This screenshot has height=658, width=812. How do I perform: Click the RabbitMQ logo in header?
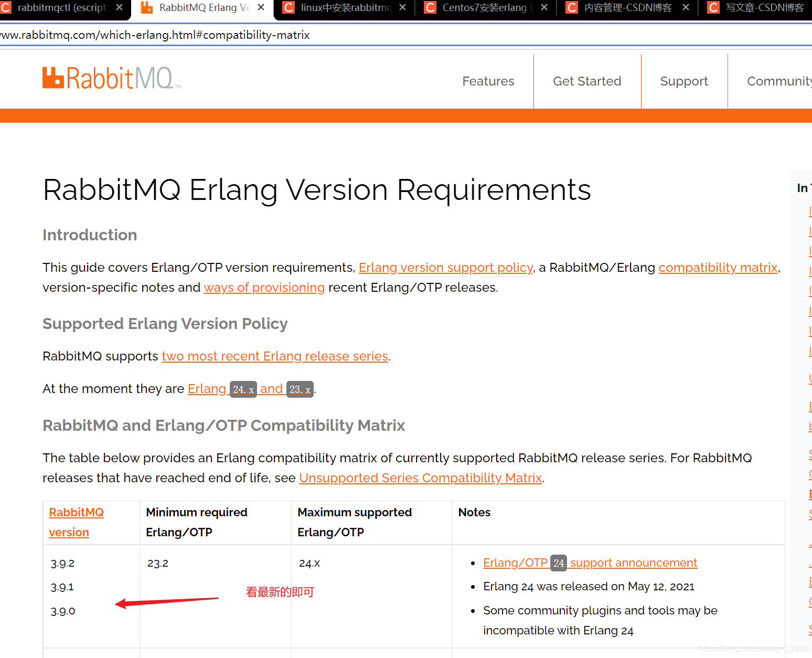pyautogui.click(x=112, y=78)
